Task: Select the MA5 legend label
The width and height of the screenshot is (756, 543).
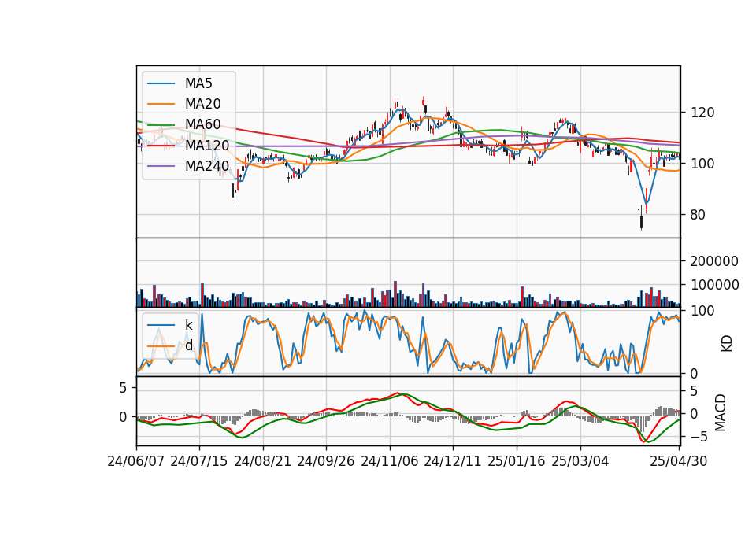Action: [x=198, y=83]
